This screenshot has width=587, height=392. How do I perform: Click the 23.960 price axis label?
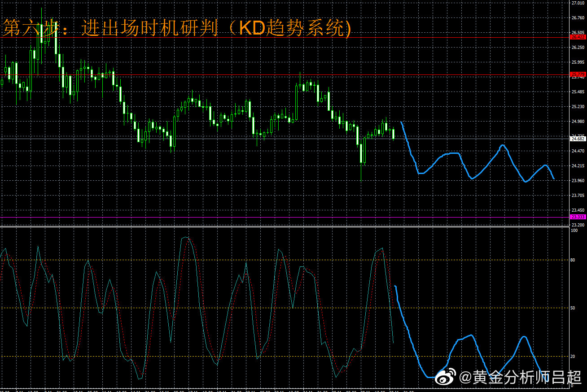point(578,181)
